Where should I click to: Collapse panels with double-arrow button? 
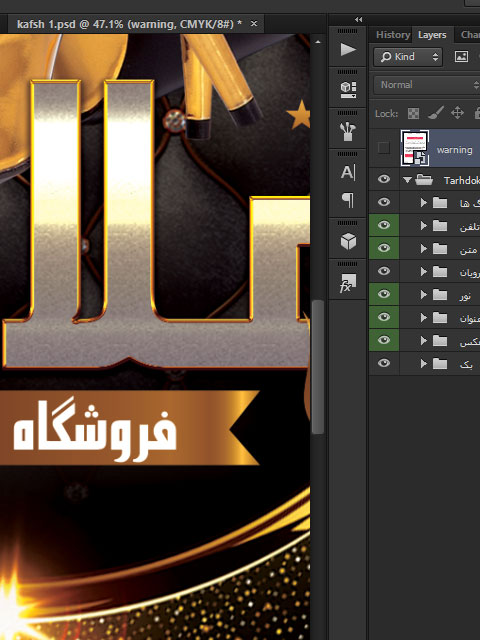[x=358, y=20]
